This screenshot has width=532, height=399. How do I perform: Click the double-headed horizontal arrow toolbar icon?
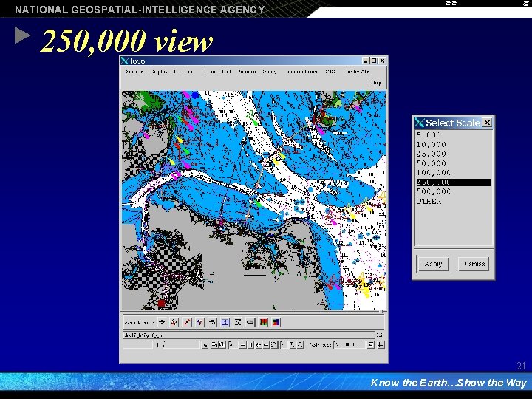pos(162,322)
